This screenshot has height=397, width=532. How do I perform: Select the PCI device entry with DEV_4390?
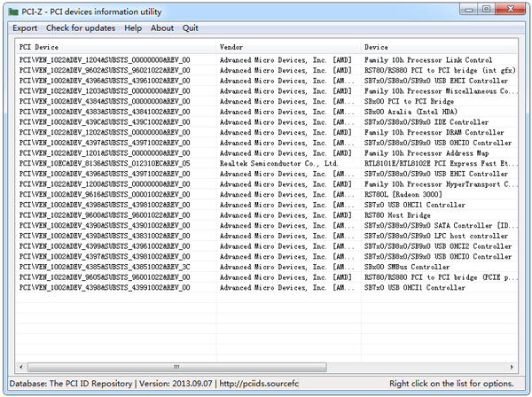tap(105, 225)
